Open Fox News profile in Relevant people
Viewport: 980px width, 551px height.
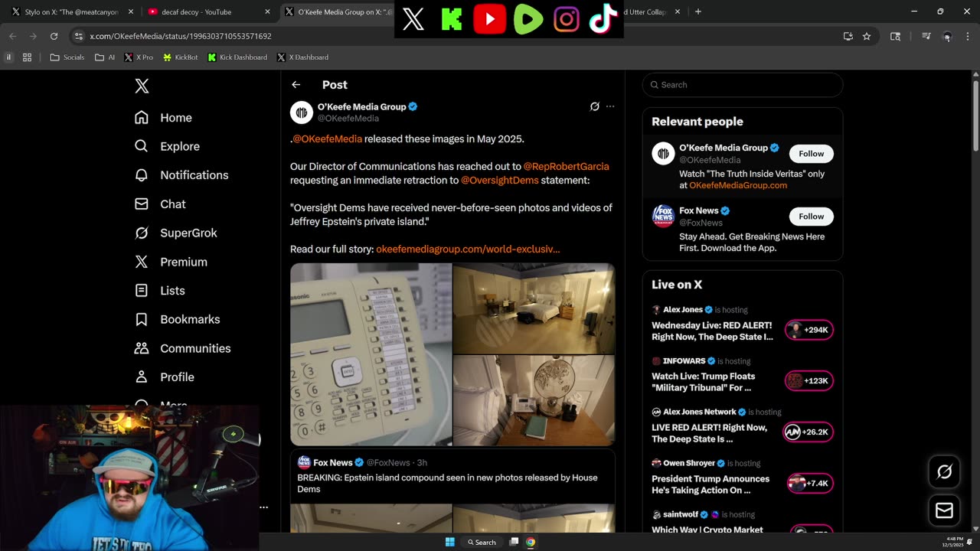point(698,210)
